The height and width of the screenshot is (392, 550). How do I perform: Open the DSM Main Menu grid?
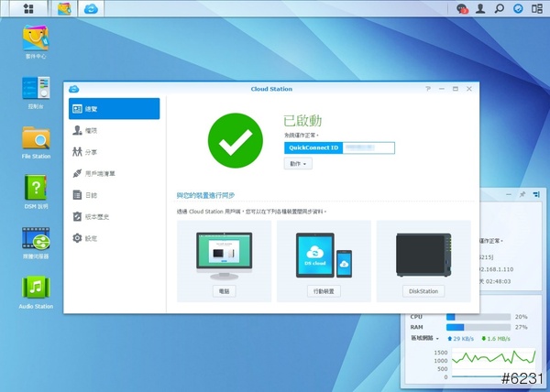point(29,8)
